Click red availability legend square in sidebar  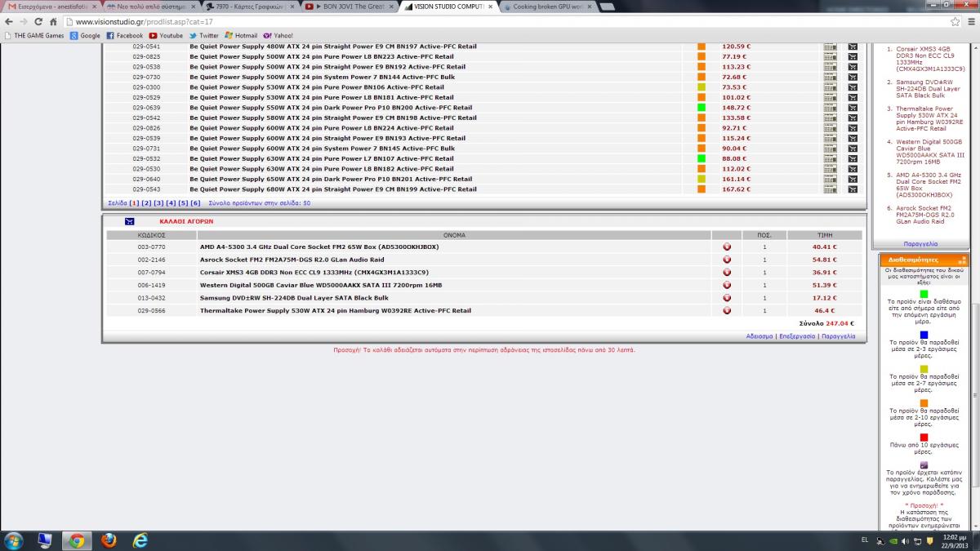(924, 437)
